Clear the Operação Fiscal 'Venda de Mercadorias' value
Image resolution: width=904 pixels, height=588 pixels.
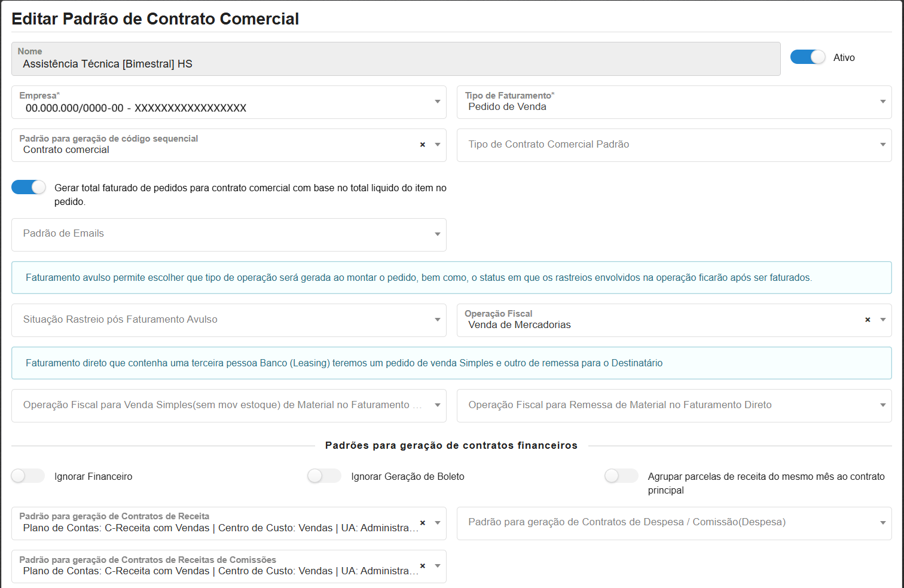pos(868,320)
